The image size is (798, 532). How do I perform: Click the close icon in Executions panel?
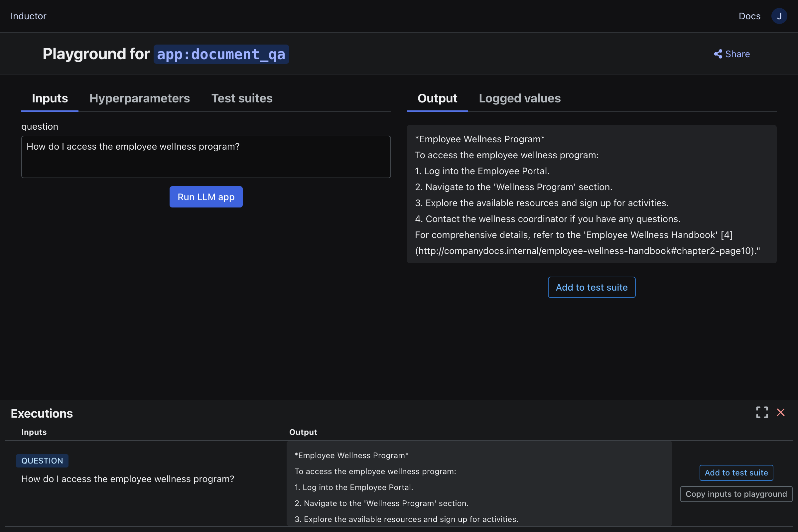(781, 412)
